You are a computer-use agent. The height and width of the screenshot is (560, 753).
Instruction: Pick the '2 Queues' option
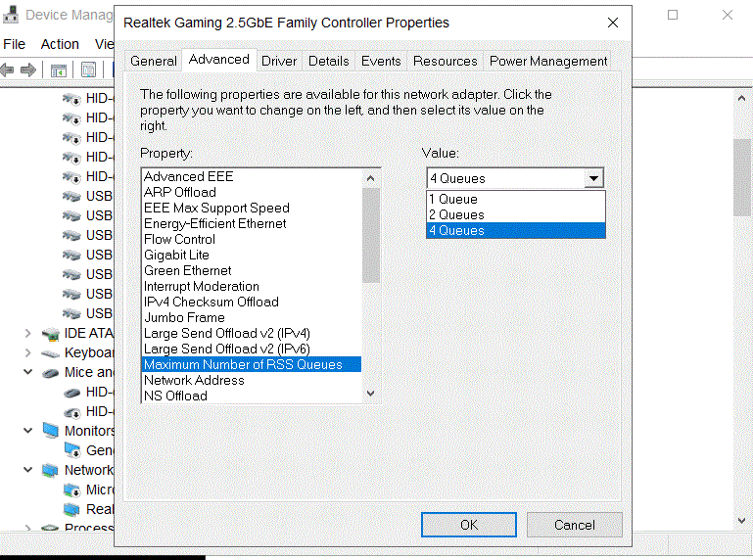[x=516, y=214]
